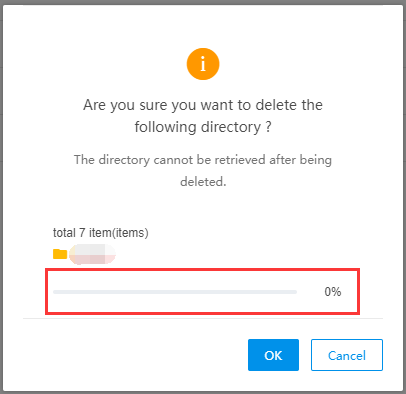Image resolution: width=406 pixels, height=394 pixels.
Task: Click the blue OK button
Action: click(x=273, y=355)
